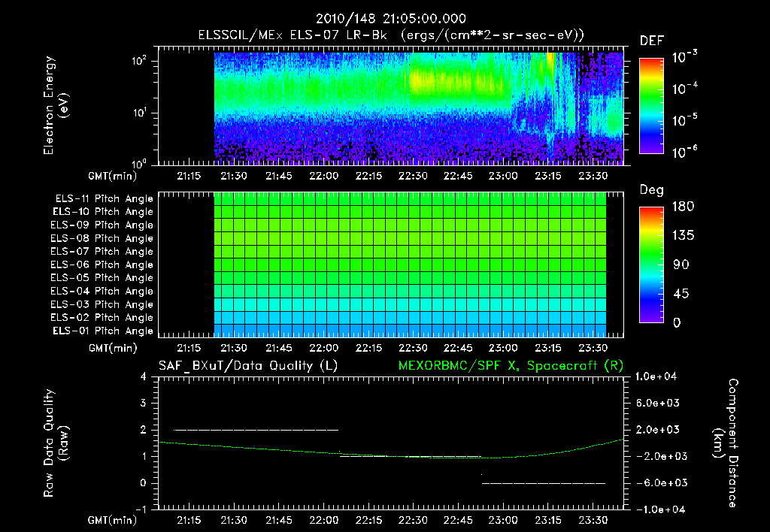Click the DEF spectrogram color bar
The width and height of the screenshot is (770, 532).
[651, 105]
